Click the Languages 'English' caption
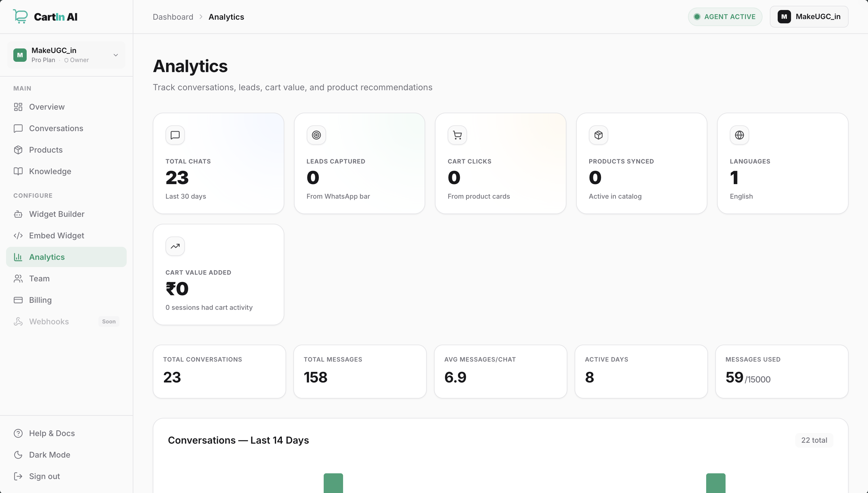The image size is (868, 493). [741, 197]
